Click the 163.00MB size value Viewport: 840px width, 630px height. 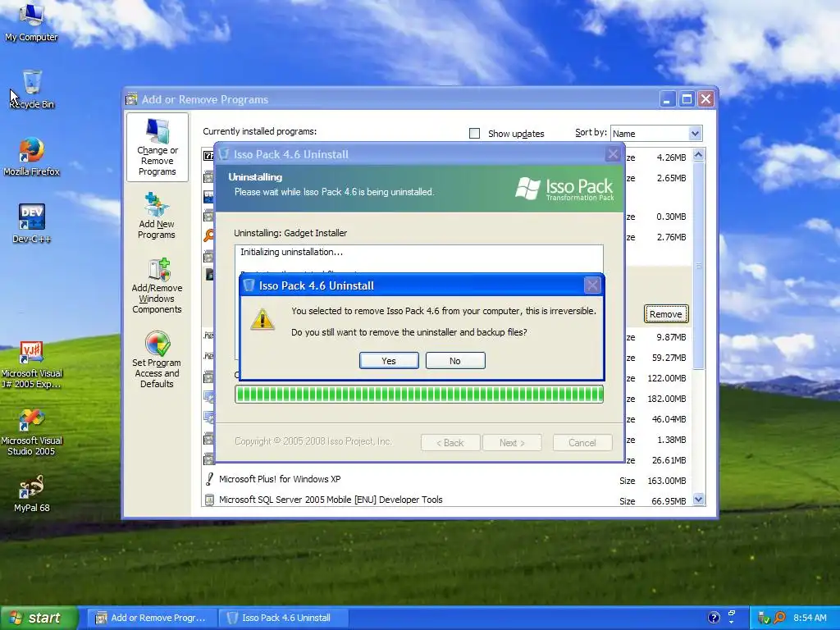pyautogui.click(x=666, y=481)
